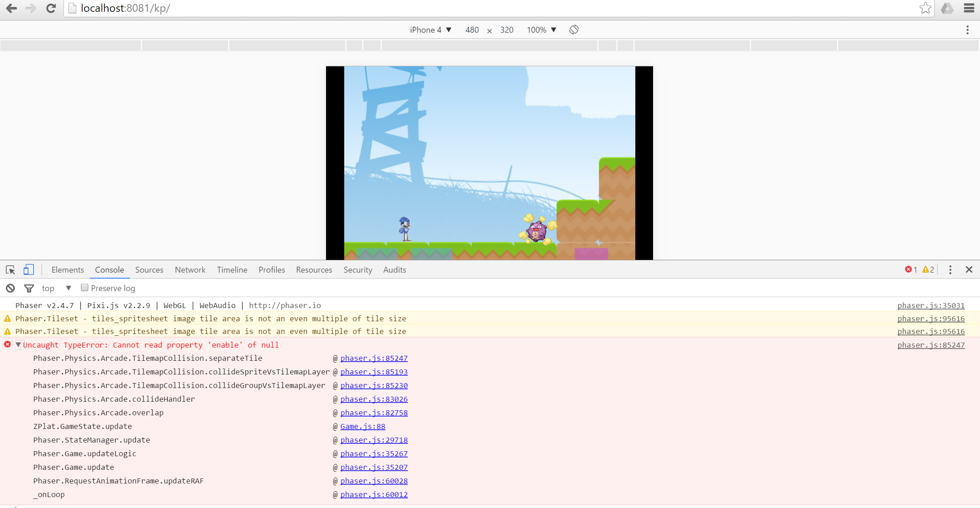Click the pink tile in the game
This screenshot has height=508, width=980.
pos(591,254)
